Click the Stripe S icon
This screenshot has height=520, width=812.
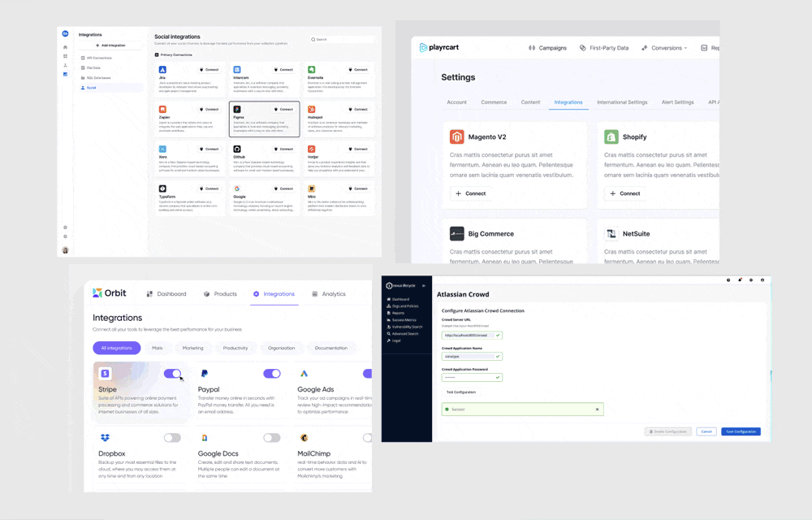pyautogui.click(x=105, y=373)
